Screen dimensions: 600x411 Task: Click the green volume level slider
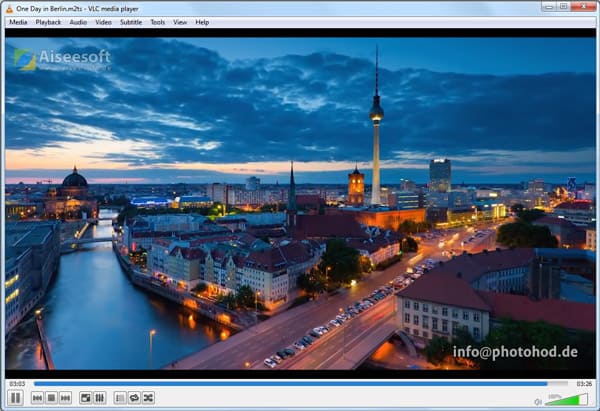coord(566,400)
